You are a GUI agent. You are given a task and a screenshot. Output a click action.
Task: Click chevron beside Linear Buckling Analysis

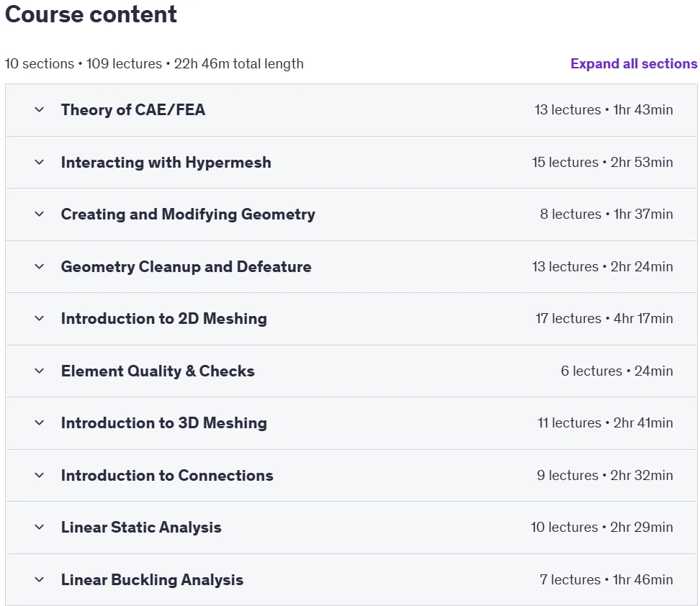pos(40,580)
